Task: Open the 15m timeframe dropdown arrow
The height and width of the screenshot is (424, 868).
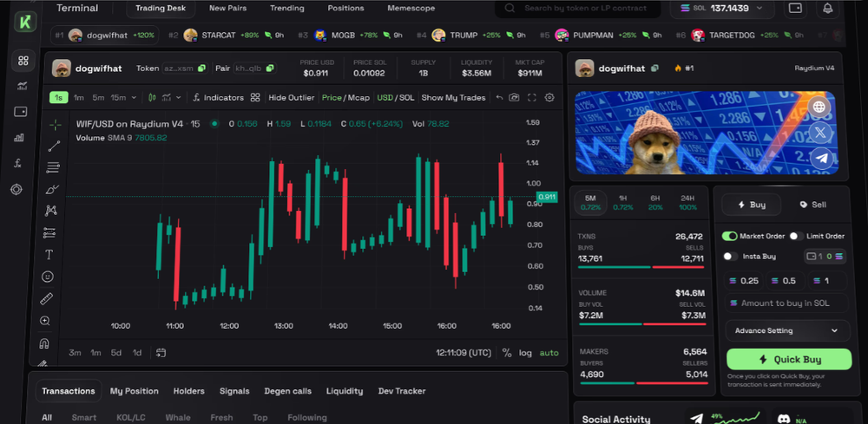Action: (134, 98)
